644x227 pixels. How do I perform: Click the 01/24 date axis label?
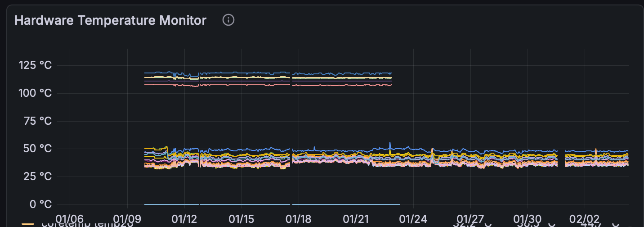[413, 219]
